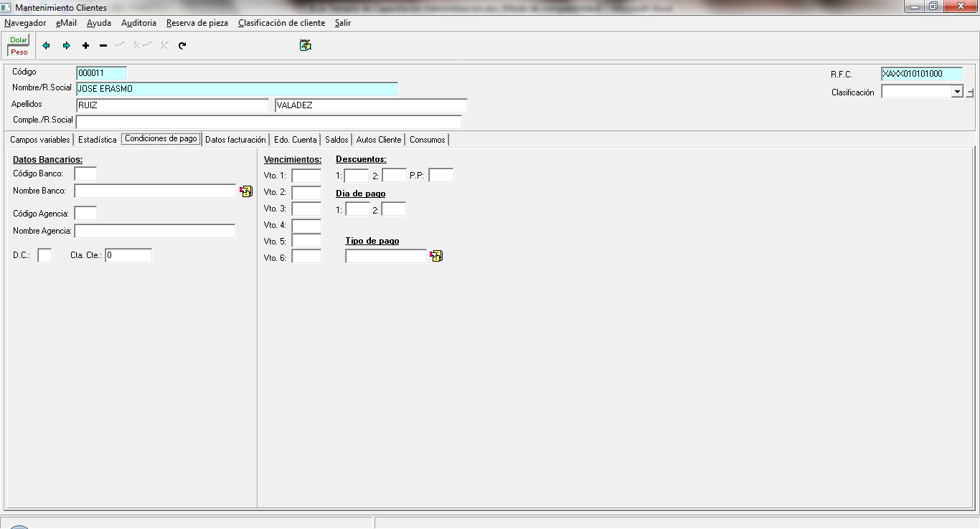Add a new client with plus icon
This screenshot has width=980, height=529.
[85, 46]
